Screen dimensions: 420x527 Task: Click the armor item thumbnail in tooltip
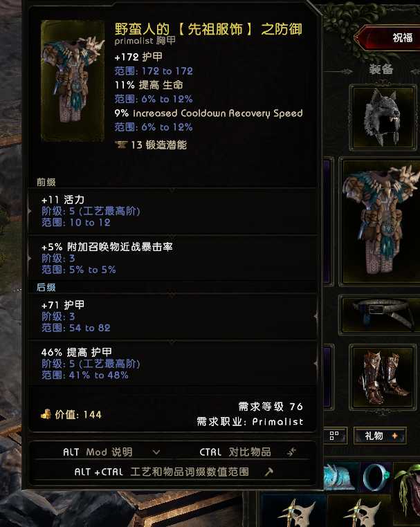[73, 81]
